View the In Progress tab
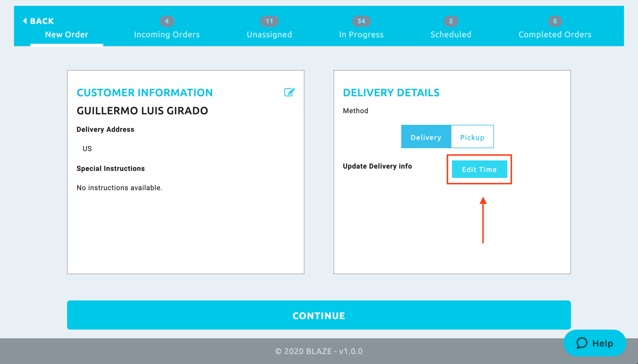The image size is (638, 364). click(361, 35)
